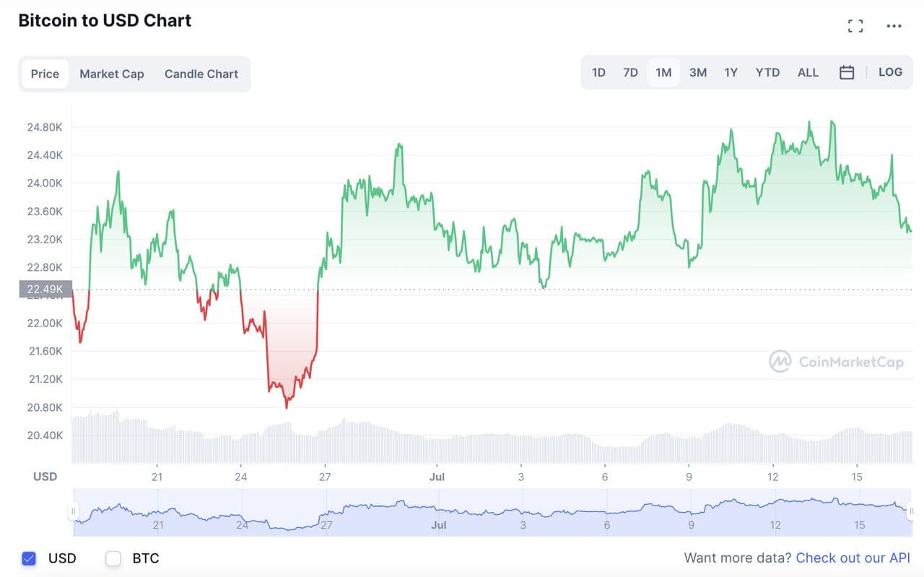Image resolution: width=924 pixels, height=577 pixels.
Task: Switch to Candle Chart tab
Action: (x=201, y=74)
